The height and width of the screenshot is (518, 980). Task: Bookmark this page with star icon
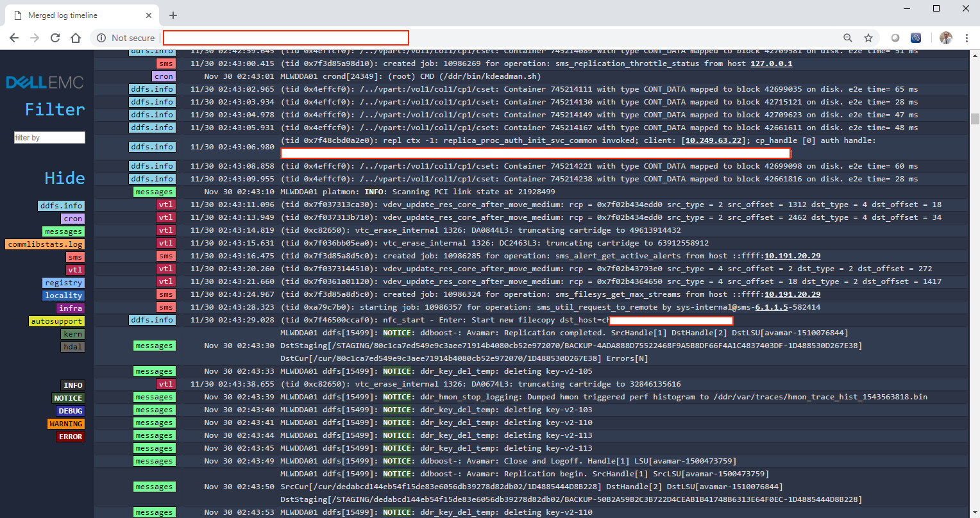point(868,38)
